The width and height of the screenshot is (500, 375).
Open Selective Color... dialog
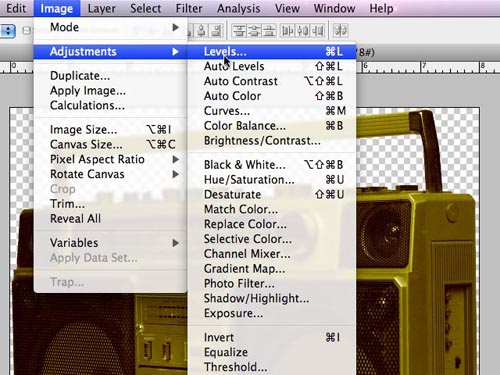click(x=272, y=239)
